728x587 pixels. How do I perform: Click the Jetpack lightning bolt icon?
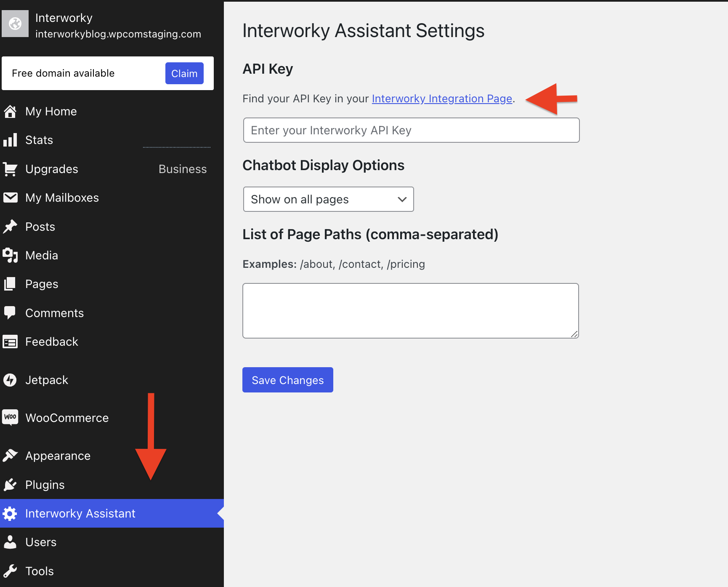(10, 380)
